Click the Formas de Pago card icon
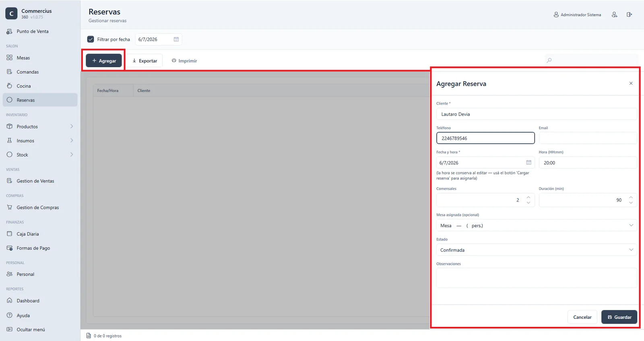Viewport: 644px width, 341px height. (x=10, y=248)
